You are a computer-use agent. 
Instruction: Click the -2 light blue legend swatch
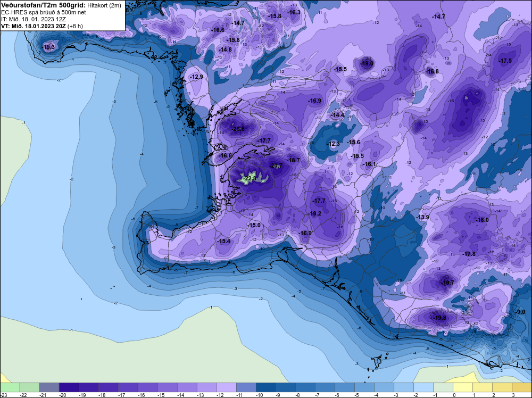(x=423, y=387)
